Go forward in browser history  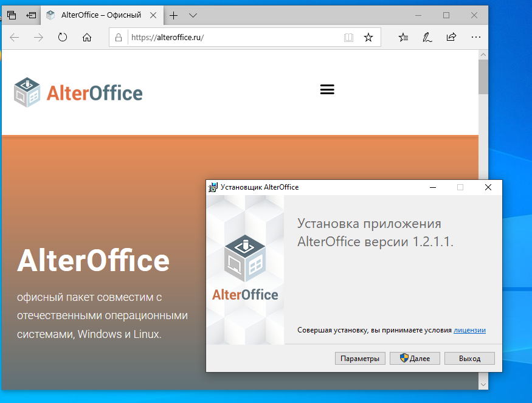pyautogui.click(x=39, y=37)
